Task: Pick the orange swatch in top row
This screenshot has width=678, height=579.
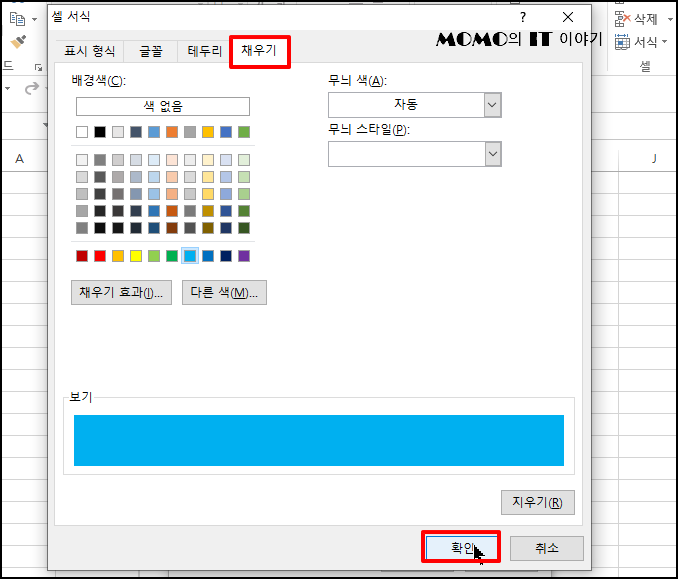Action: pyautogui.click(x=172, y=132)
